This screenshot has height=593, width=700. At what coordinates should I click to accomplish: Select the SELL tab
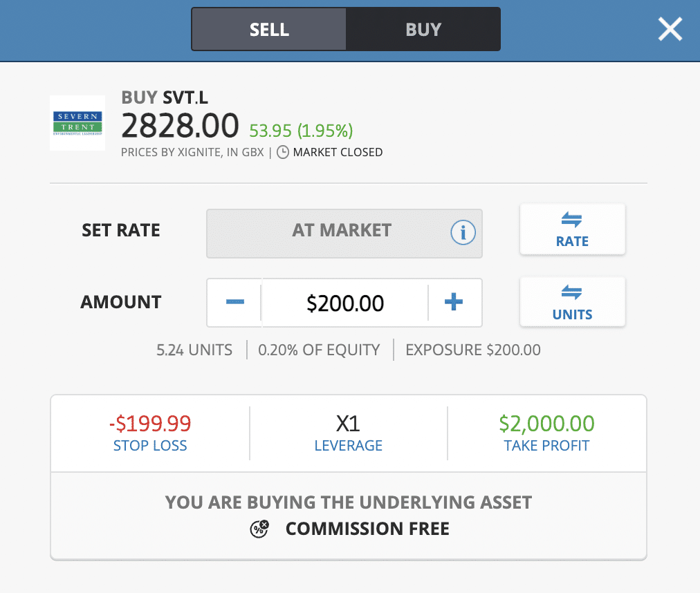pos(268,29)
